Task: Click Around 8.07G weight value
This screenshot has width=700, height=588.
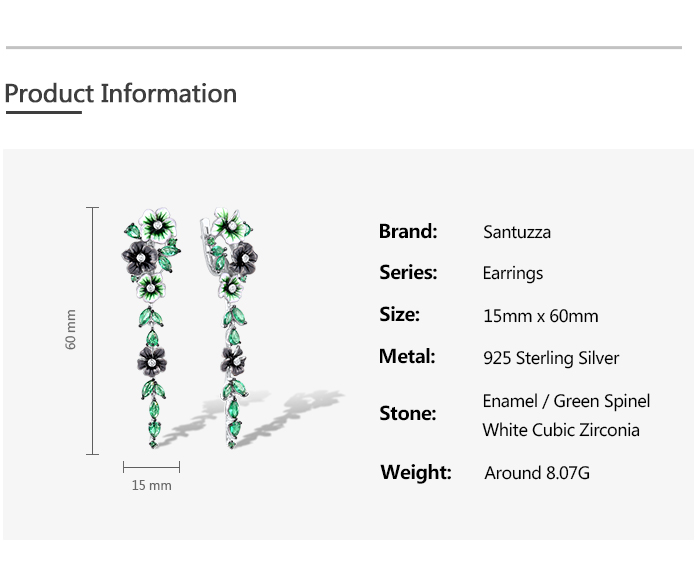Action: pyautogui.click(x=536, y=473)
